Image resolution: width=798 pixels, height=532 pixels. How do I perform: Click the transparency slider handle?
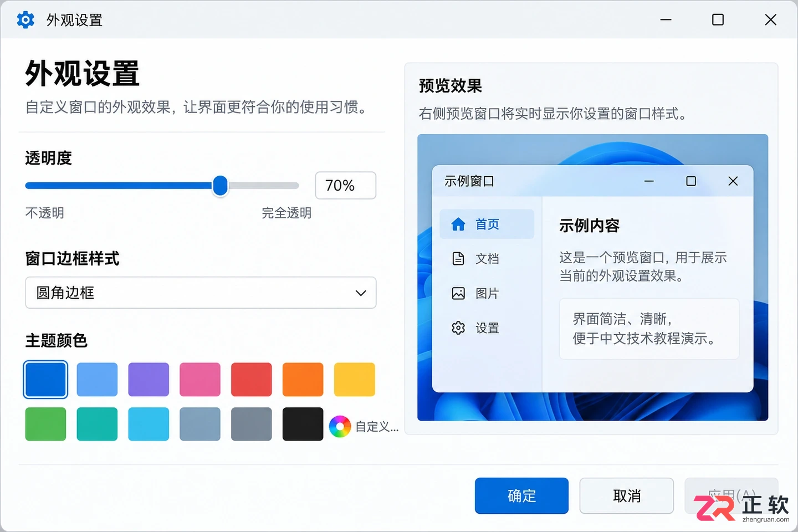(x=220, y=186)
